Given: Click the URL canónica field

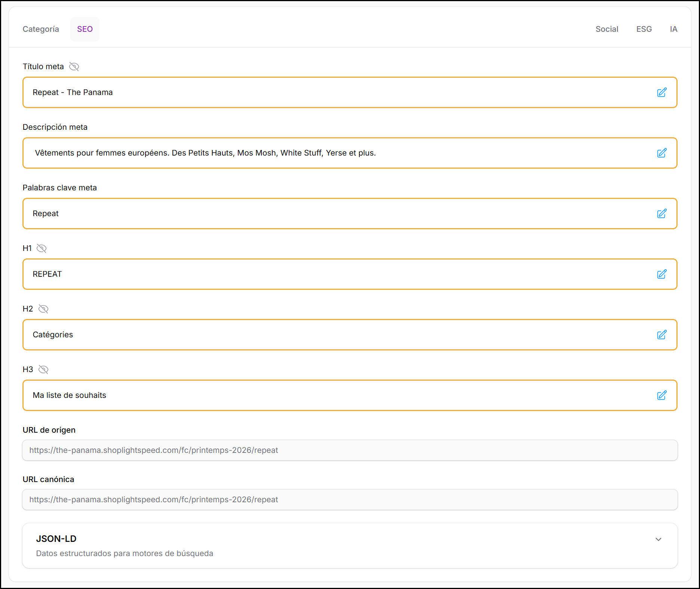Looking at the screenshot, I should (350, 500).
